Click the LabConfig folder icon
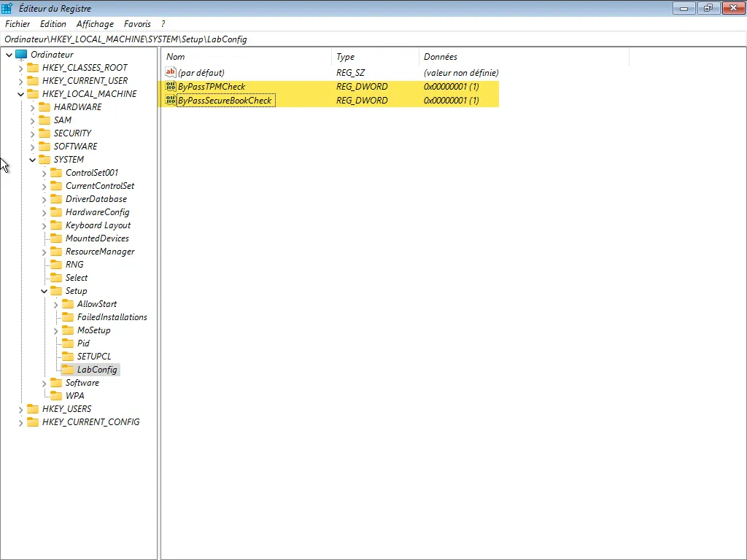Screen dimensions: 747x560 (68, 370)
